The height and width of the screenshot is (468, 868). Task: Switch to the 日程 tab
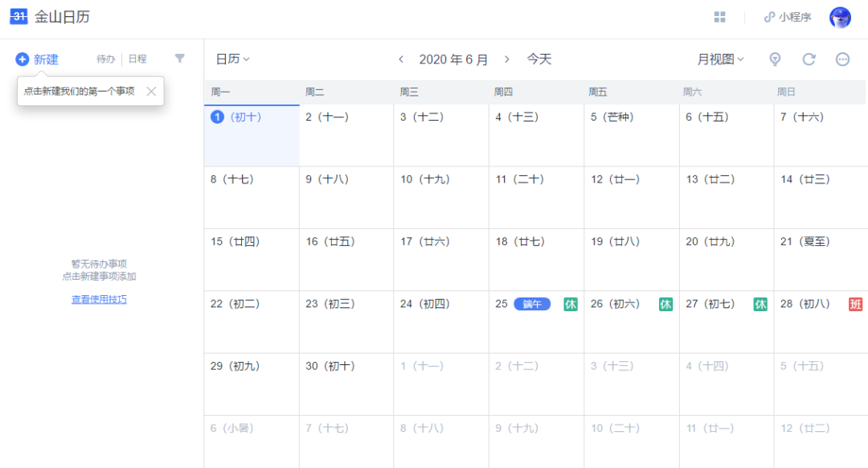tap(137, 60)
